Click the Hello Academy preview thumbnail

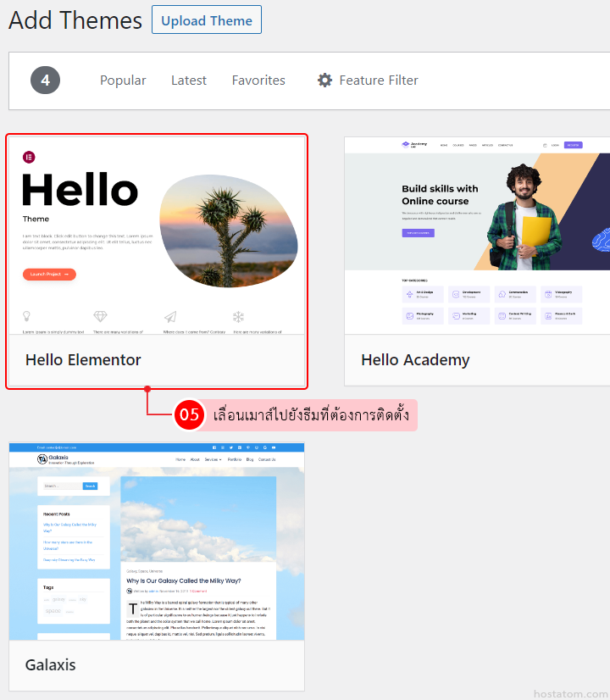[x=477, y=236]
